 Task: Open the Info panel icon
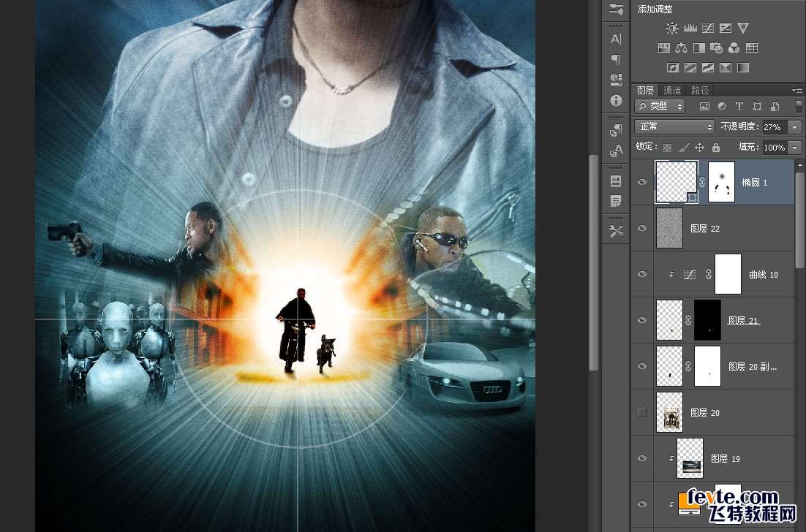(x=616, y=100)
